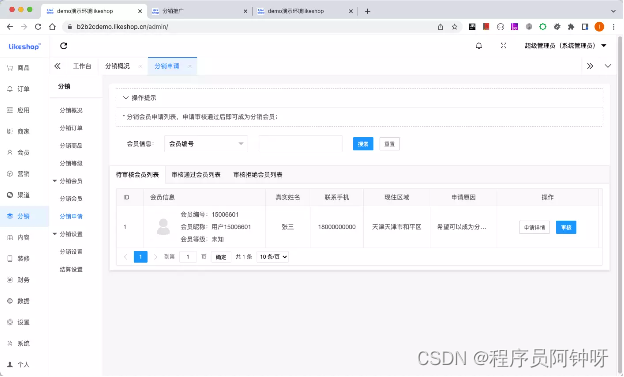Toggle fullscreen with the expand icon

point(503,46)
